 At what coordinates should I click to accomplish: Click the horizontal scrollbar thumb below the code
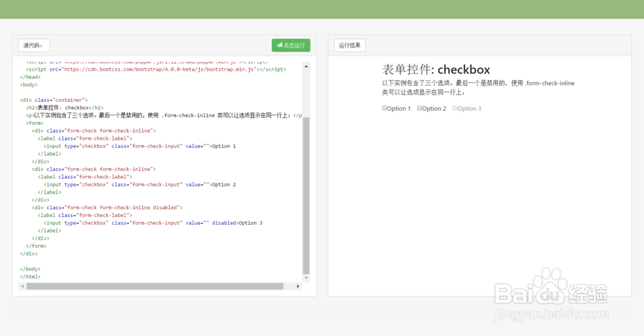[155, 286]
